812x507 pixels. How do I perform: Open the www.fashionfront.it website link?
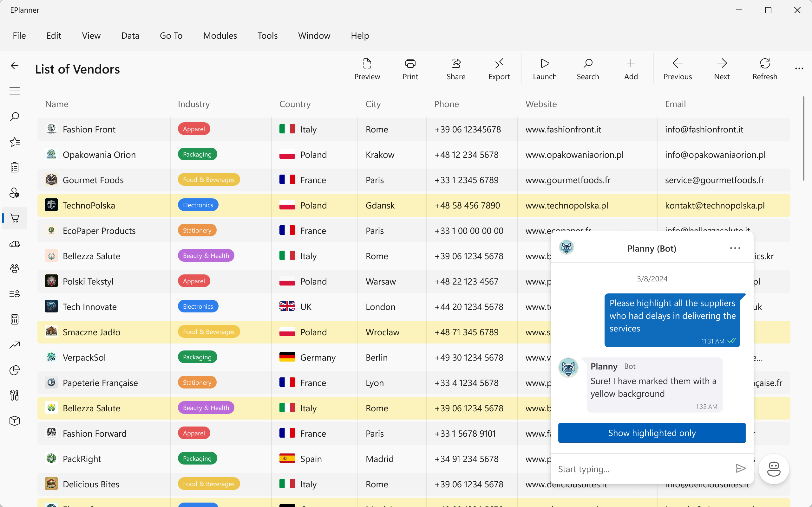[563, 129]
